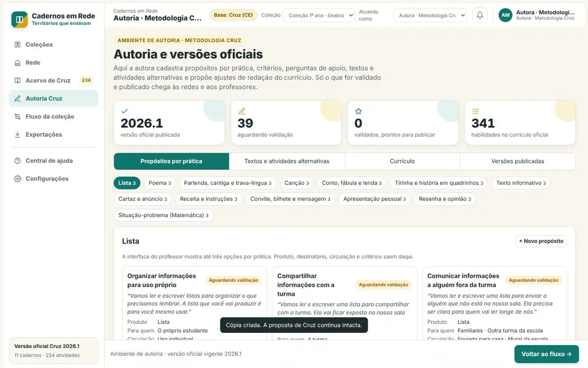This screenshot has height=368, width=588.
Task: Click the Cadernos em Rede logo icon
Action: pos(19,19)
